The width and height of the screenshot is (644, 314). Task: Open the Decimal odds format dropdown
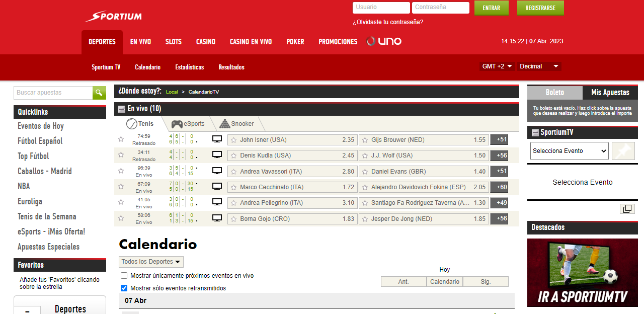coord(539,65)
